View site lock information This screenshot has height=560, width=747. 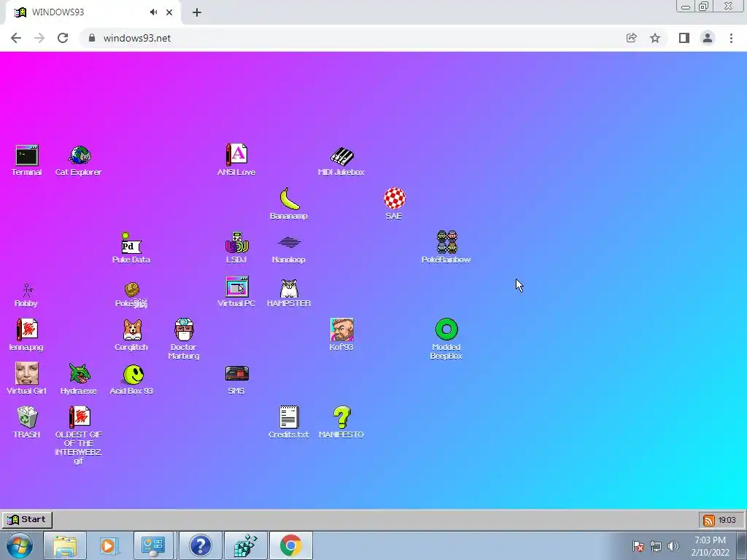click(92, 38)
